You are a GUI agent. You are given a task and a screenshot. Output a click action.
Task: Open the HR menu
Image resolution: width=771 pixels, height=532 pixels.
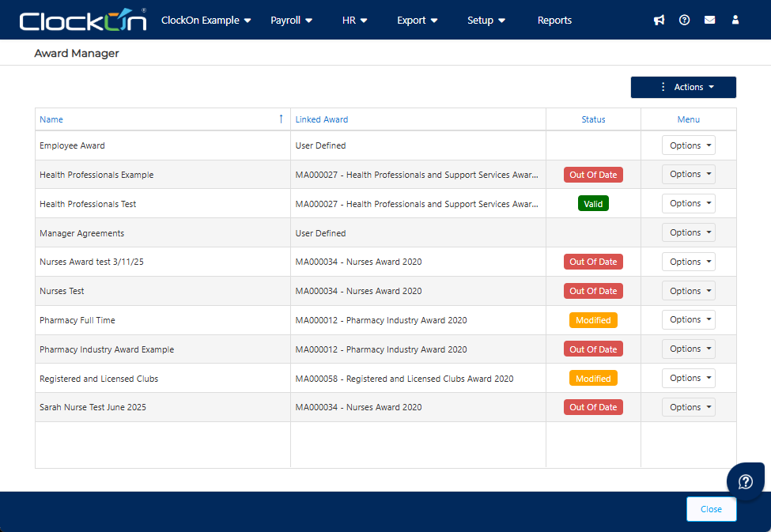pyautogui.click(x=354, y=21)
